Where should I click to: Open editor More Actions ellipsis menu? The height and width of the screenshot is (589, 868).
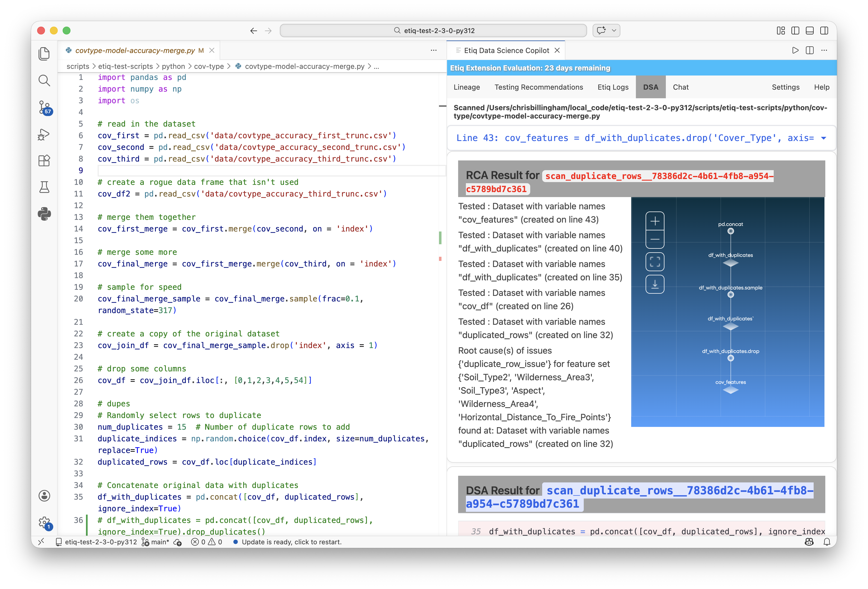[x=433, y=50]
